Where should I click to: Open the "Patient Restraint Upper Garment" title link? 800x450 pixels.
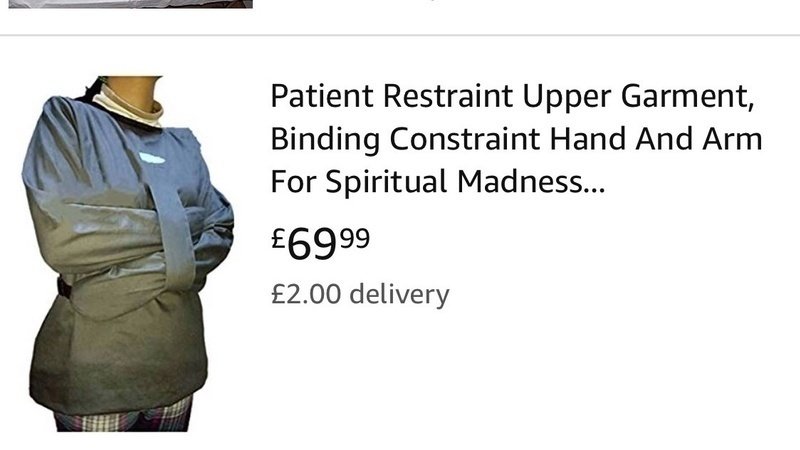tap(516, 138)
